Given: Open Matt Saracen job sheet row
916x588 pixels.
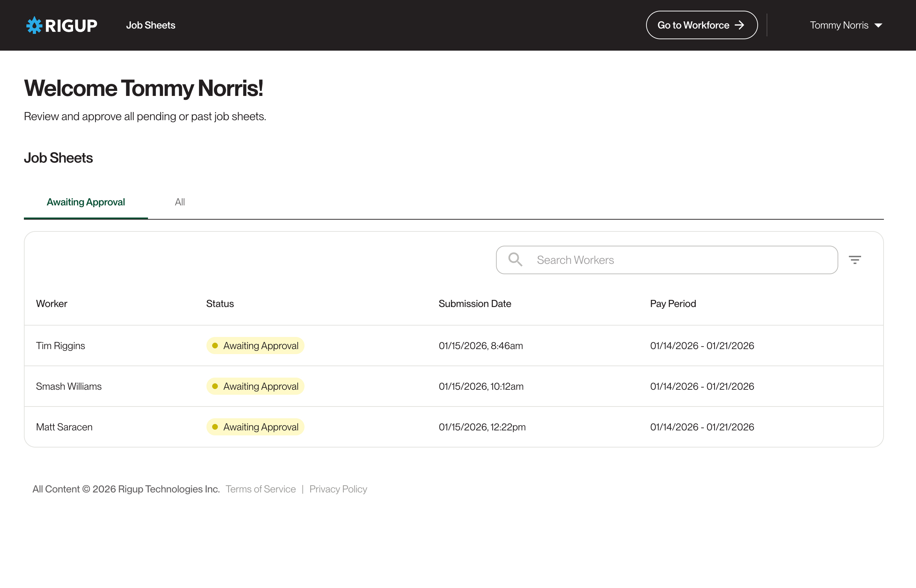Looking at the screenshot, I should pyautogui.click(x=64, y=427).
